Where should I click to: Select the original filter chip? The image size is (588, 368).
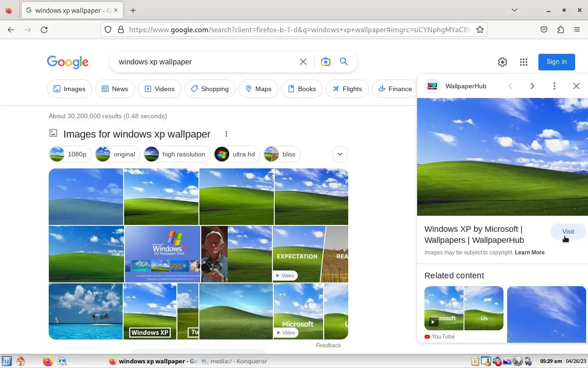(x=118, y=154)
